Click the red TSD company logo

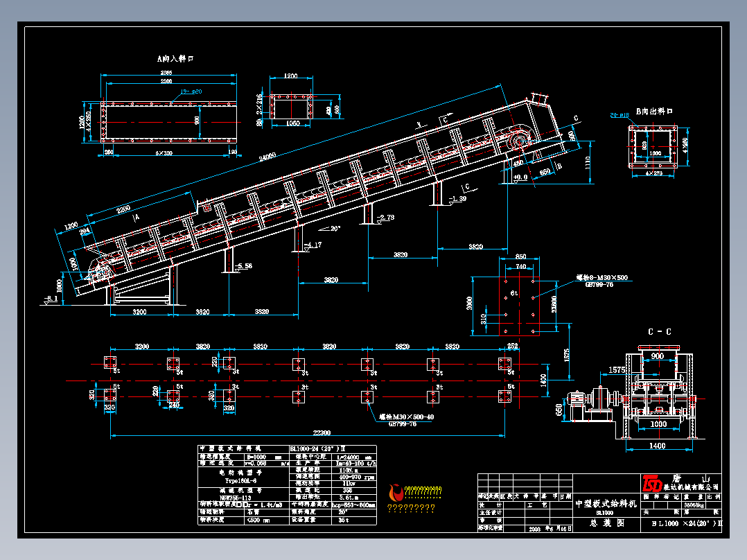pyautogui.click(x=652, y=483)
